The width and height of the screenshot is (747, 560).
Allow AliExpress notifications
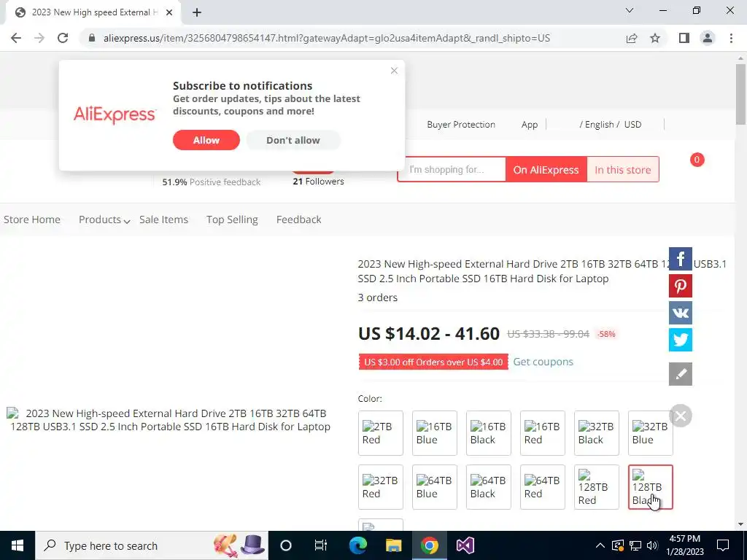coord(206,140)
